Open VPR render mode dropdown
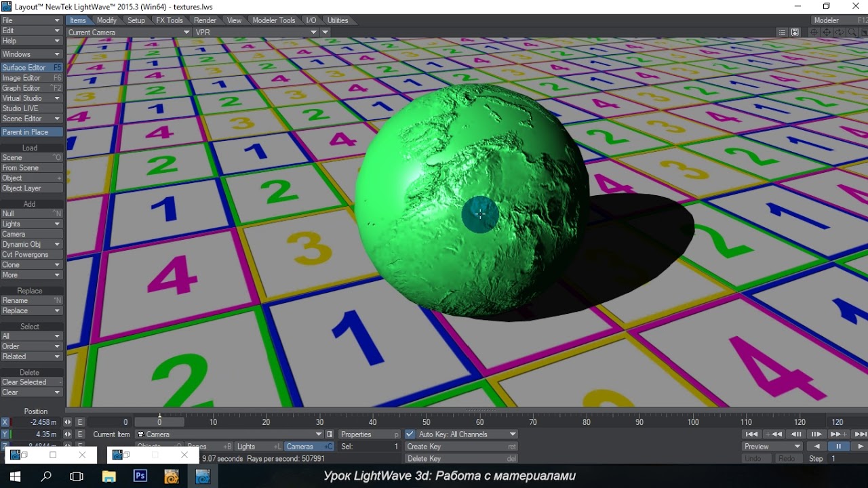 (256, 32)
